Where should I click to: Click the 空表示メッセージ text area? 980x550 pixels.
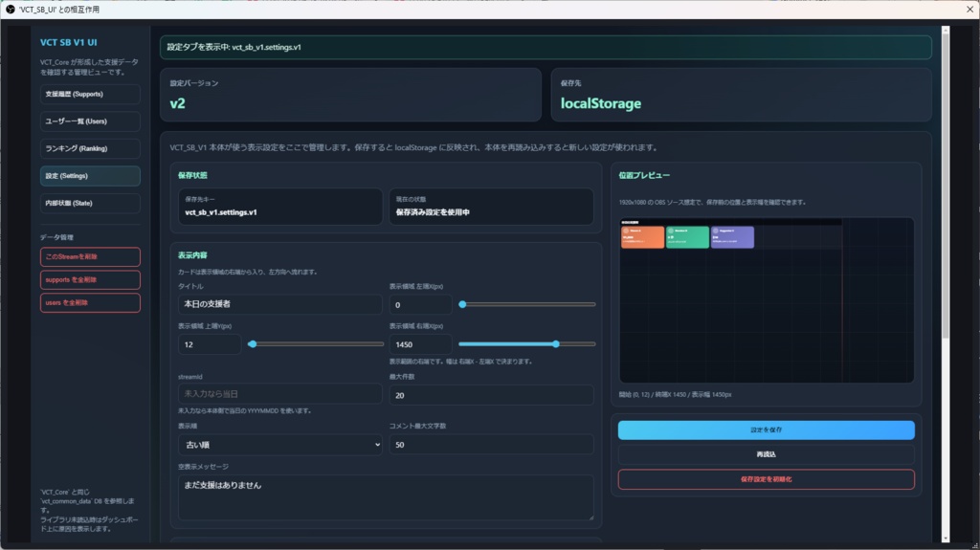tap(386, 497)
